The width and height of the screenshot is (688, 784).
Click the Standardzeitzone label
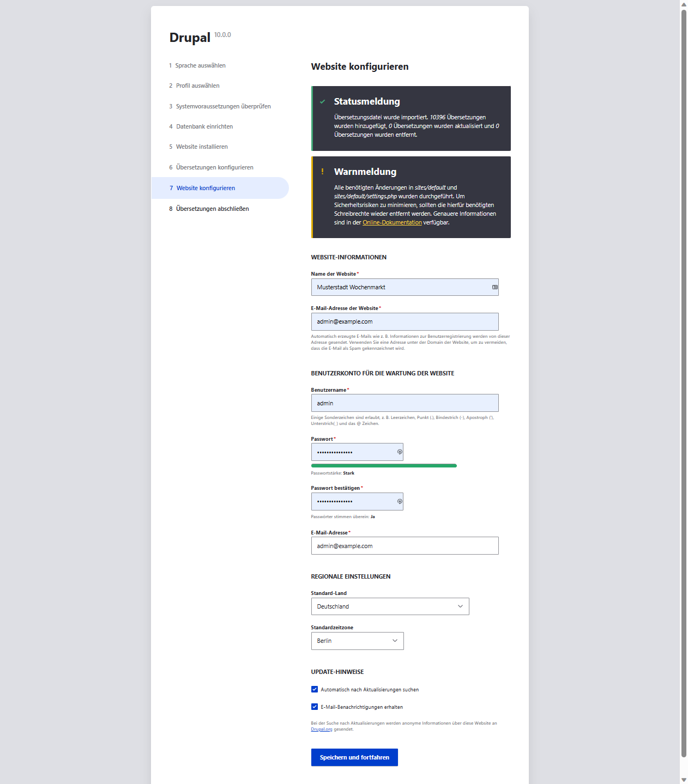click(x=332, y=628)
